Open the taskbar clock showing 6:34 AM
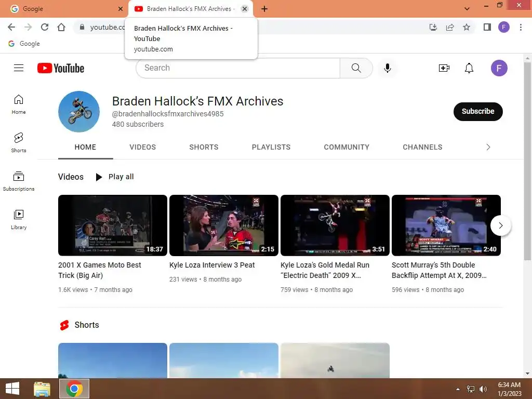 (x=509, y=389)
